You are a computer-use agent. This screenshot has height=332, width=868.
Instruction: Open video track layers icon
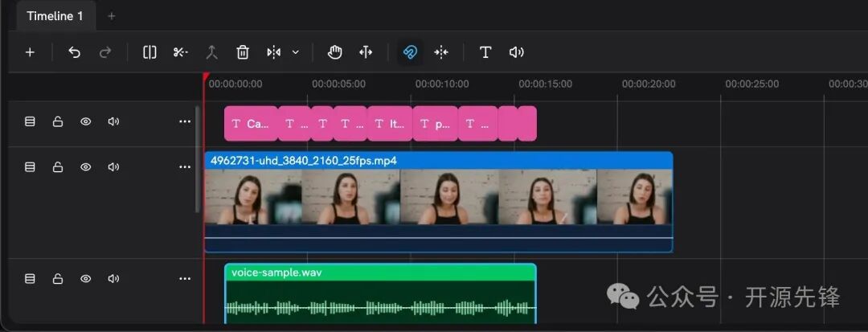pyautogui.click(x=30, y=167)
